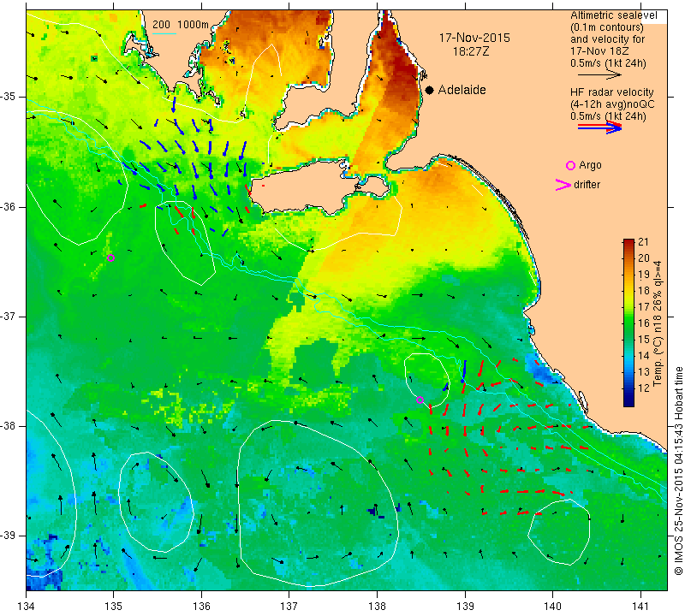Click the cyan 200m contour legend line
685x616 pixels.
tap(164, 33)
